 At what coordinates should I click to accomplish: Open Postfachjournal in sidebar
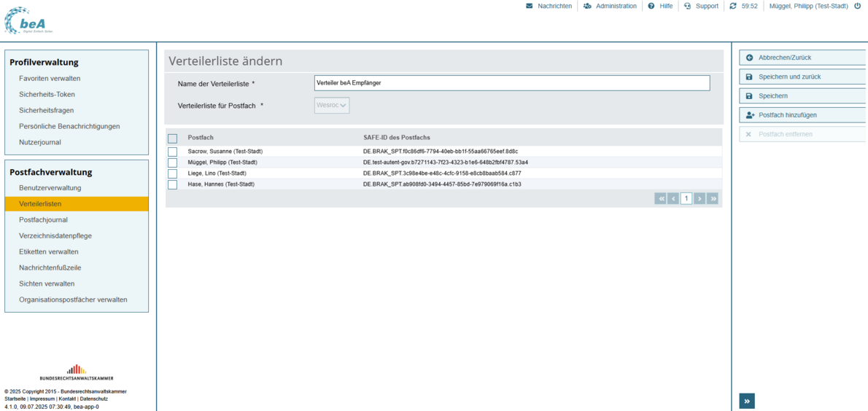(x=43, y=220)
